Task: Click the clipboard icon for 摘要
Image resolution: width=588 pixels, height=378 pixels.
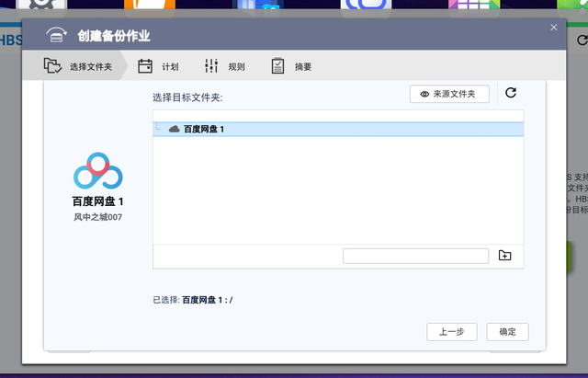Action: 277,66
